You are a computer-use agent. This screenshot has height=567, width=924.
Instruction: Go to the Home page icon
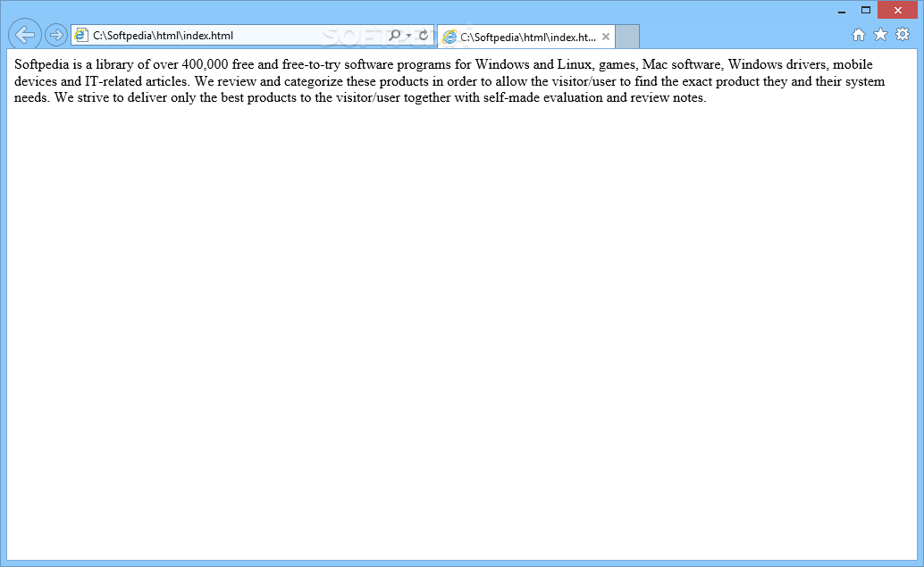(x=859, y=35)
